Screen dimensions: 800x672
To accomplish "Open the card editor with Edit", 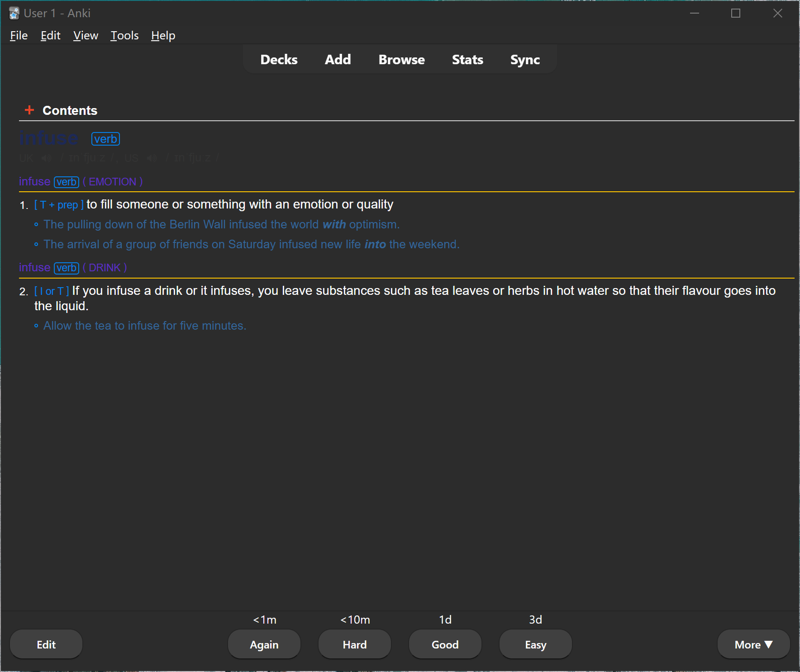I will pyautogui.click(x=46, y=644).
